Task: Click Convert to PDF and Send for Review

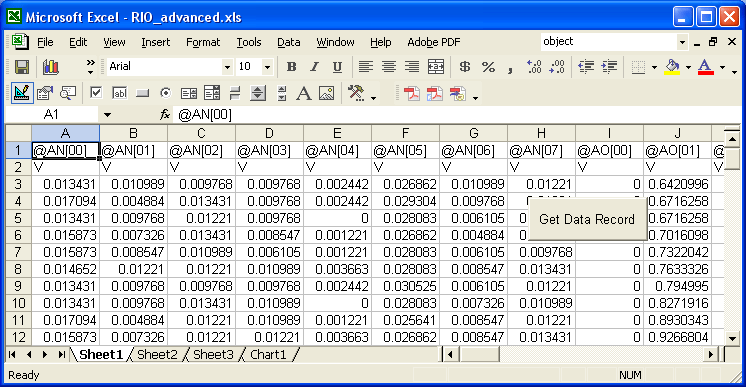Action: click(458, 93)
